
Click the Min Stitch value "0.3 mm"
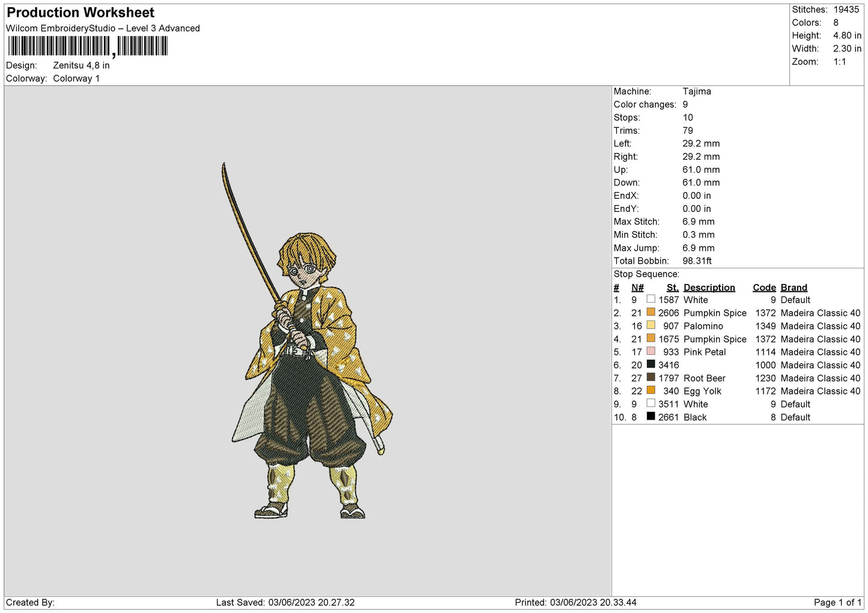[x=699, y=235]
